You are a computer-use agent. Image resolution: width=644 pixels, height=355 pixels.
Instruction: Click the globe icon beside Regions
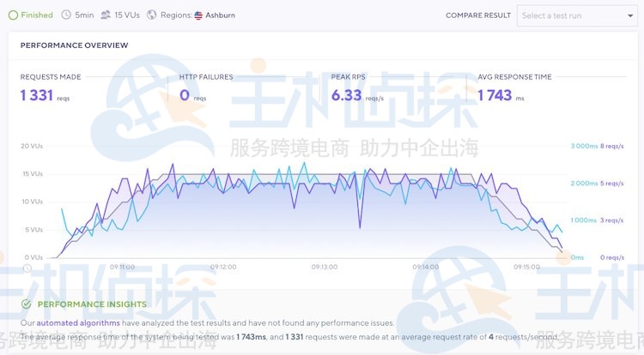tap(151, 15)
